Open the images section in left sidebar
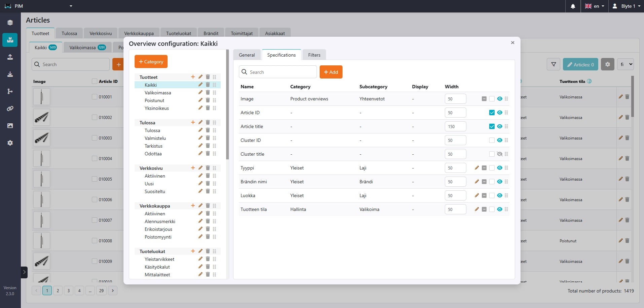 tap(10, 126)
